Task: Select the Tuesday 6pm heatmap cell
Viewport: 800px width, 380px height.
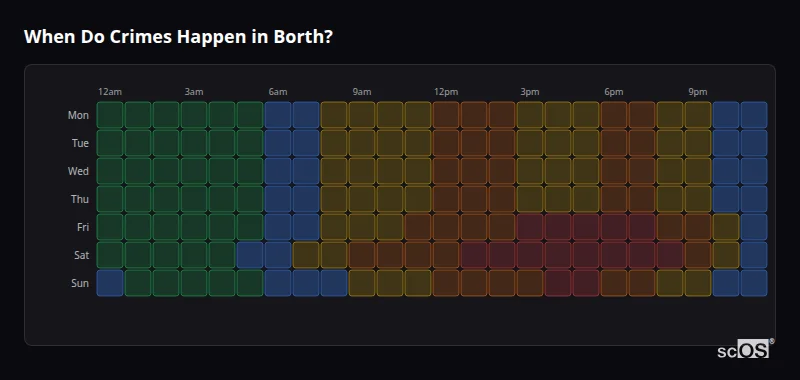Action: point(614,143)
